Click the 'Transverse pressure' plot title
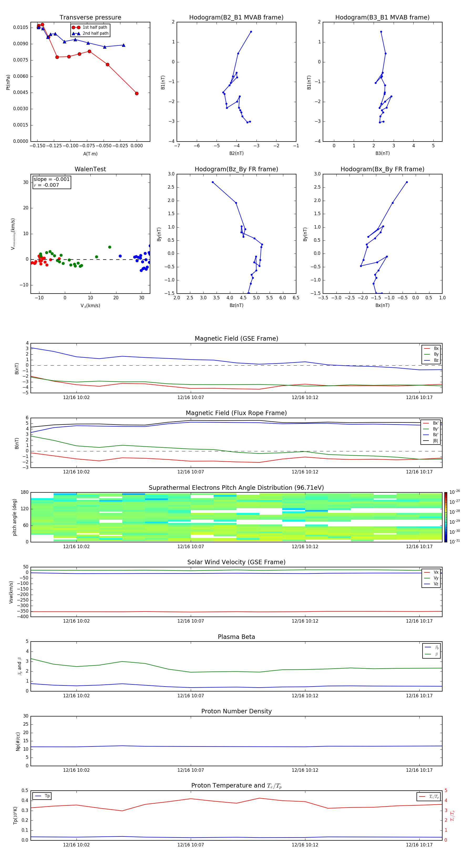Screen dimensions: 473x868 (x=90, y=18)
